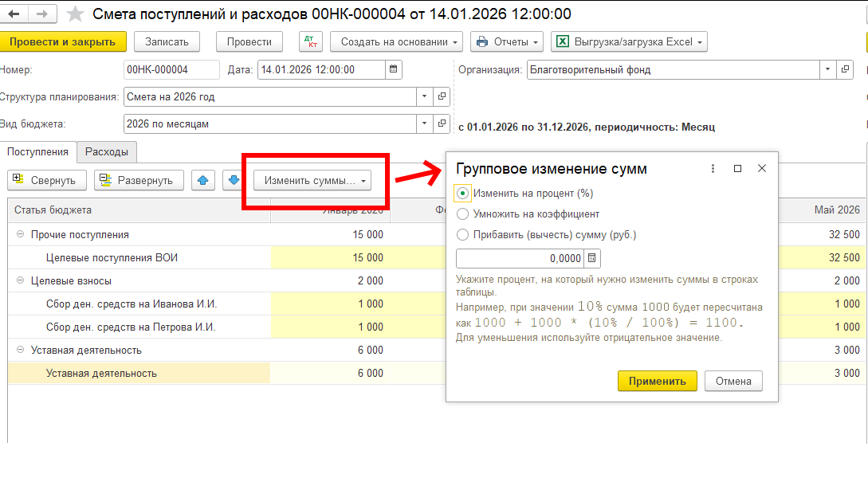Click the forward navigation arrow
This screenshot has height=478, width=868.
pyautogui.click(x=43, y=14)
